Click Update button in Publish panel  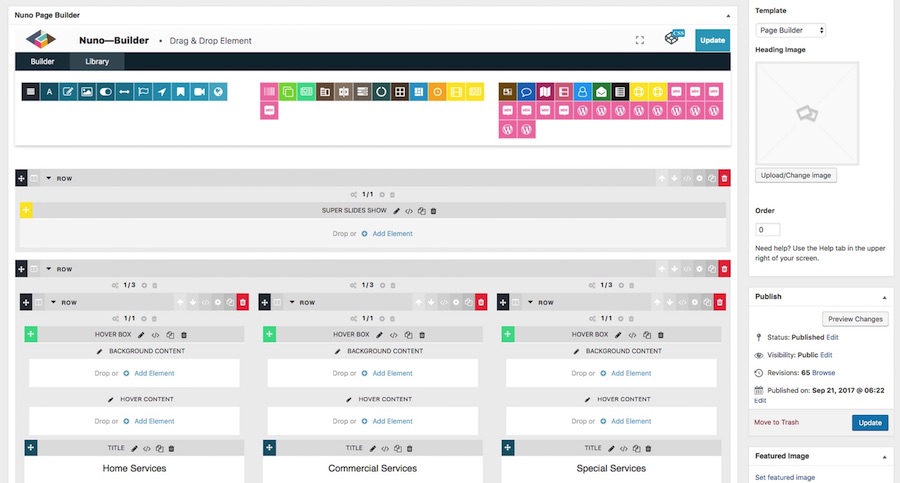tap(870, 423)
